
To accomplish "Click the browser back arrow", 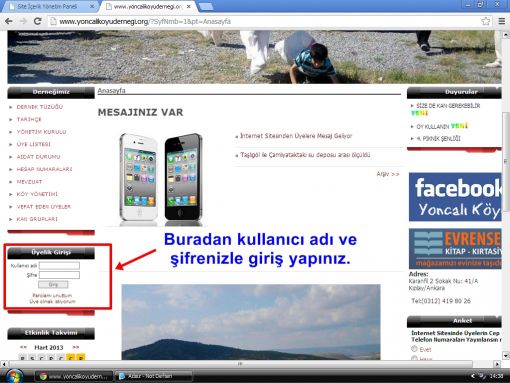I will tap(9, 21).
